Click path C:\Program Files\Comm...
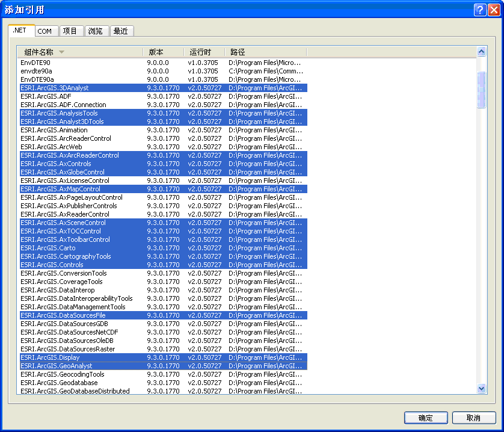The height and width of the screenshot is (432, 504). [x=265, y=71]
